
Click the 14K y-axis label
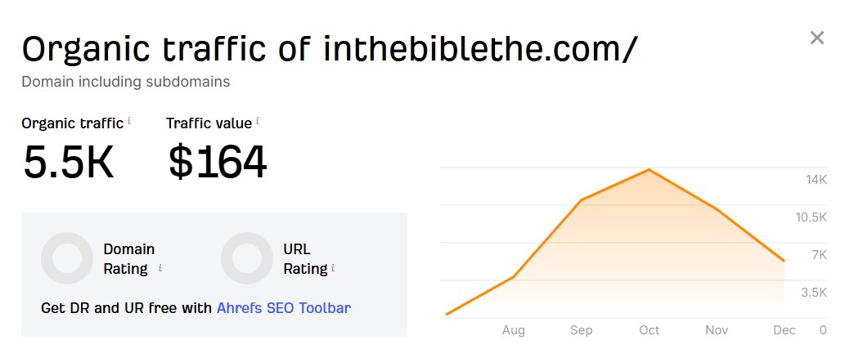click(x=815, y=180)
